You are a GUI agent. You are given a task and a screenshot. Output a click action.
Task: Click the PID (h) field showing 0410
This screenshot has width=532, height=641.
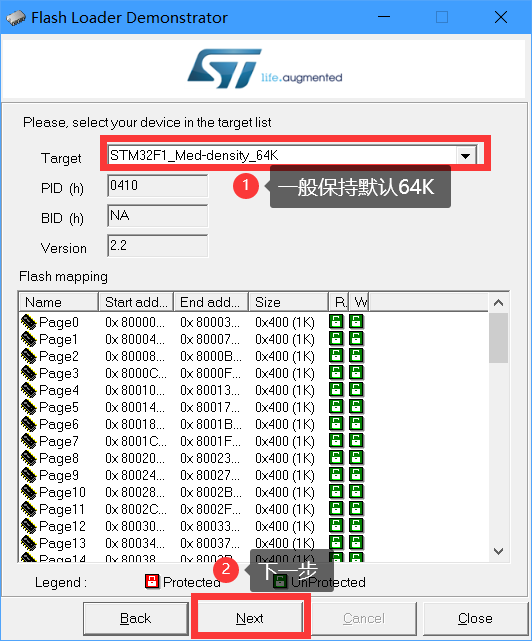pyautogui.click(x=157, y=186)
